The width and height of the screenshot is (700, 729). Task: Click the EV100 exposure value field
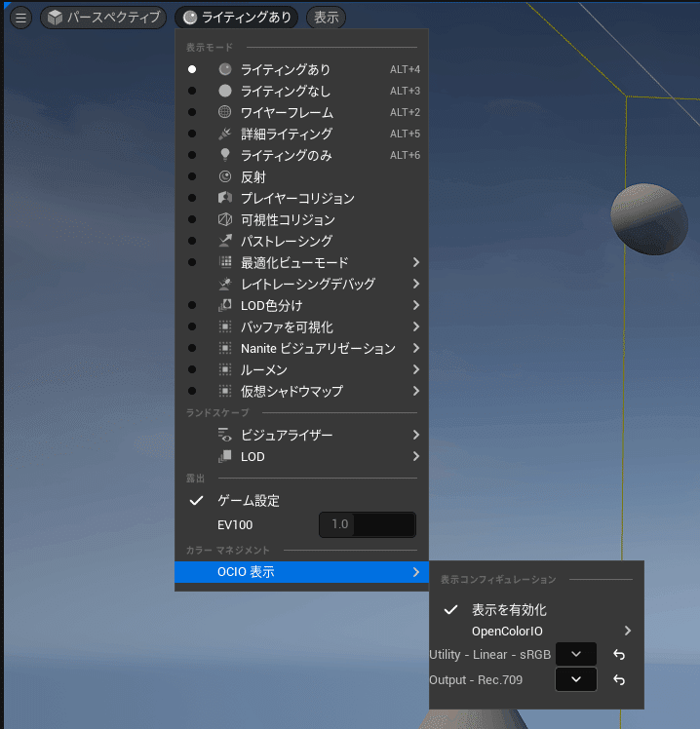pyautogui.click(x=368, y=524)
